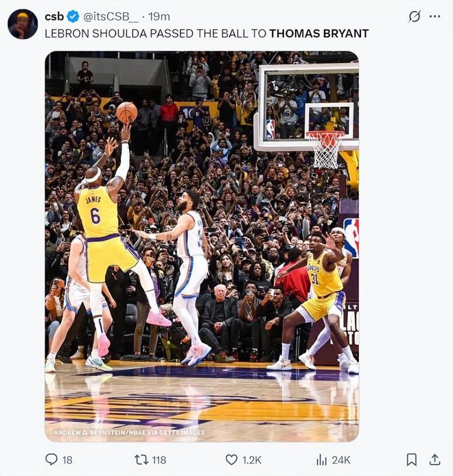
Task: Click the tweet text about Thomas Bryant
Action: (207, 33)
